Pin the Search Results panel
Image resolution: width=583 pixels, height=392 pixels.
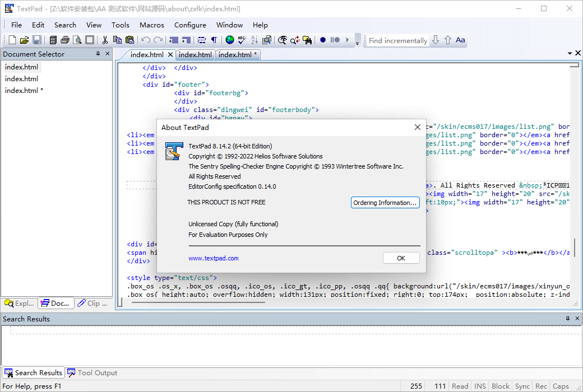(x=568, y=319)
